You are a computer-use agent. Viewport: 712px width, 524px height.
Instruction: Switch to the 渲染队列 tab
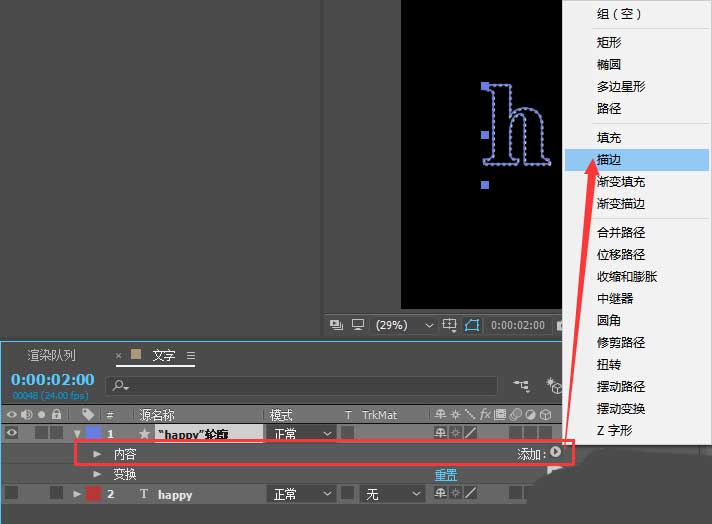click(51, 355)
